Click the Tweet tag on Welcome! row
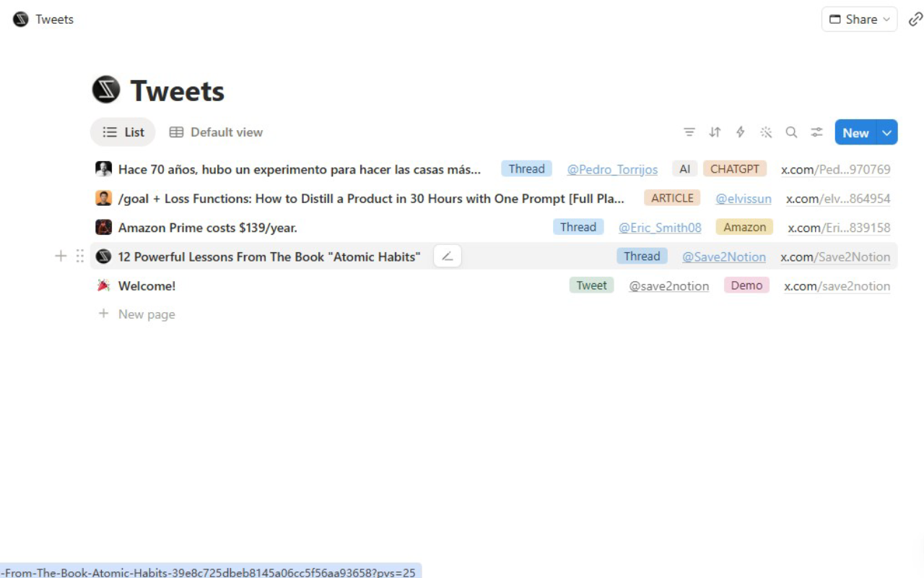This screenshot has width=924, height=578. 591,285
